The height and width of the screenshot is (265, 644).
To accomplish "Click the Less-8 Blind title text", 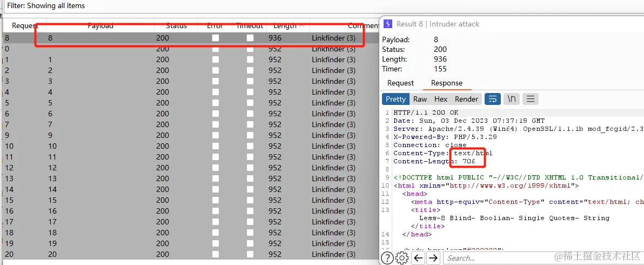I will pyautogui.click(x=514, y=218).
